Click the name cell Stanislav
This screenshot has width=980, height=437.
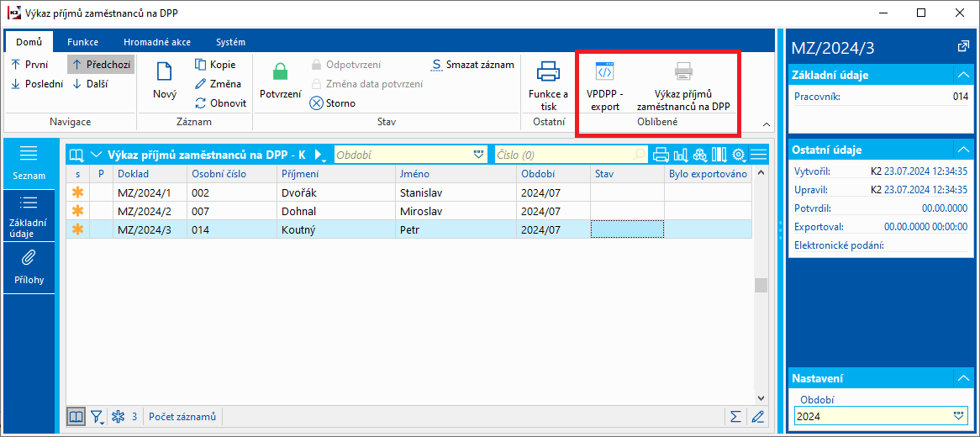(x=456, y=192)
